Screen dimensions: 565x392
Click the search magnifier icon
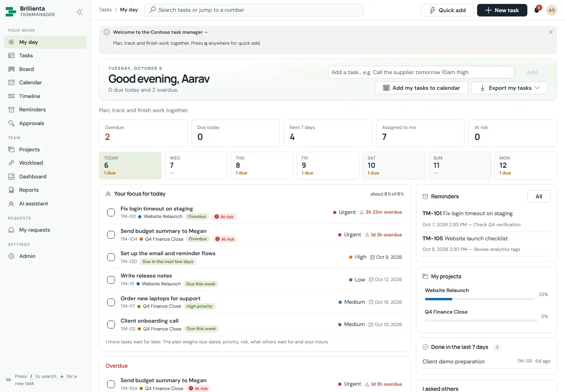pyautogui.click(x=153, y=10)
